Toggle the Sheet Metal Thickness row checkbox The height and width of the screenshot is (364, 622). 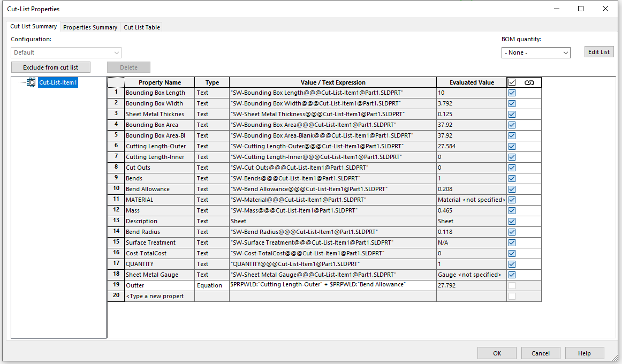pos(512,114)
